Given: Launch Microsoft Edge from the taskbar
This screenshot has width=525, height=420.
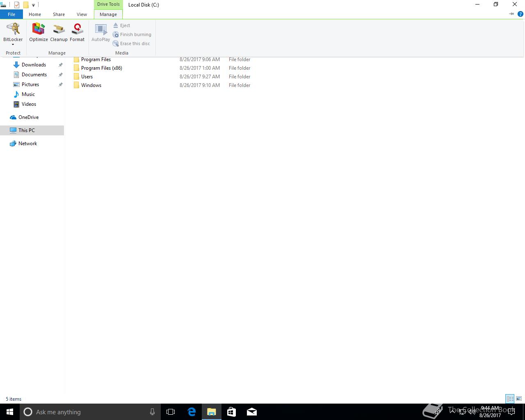Looking at the screenshot, I should (192, 412).
